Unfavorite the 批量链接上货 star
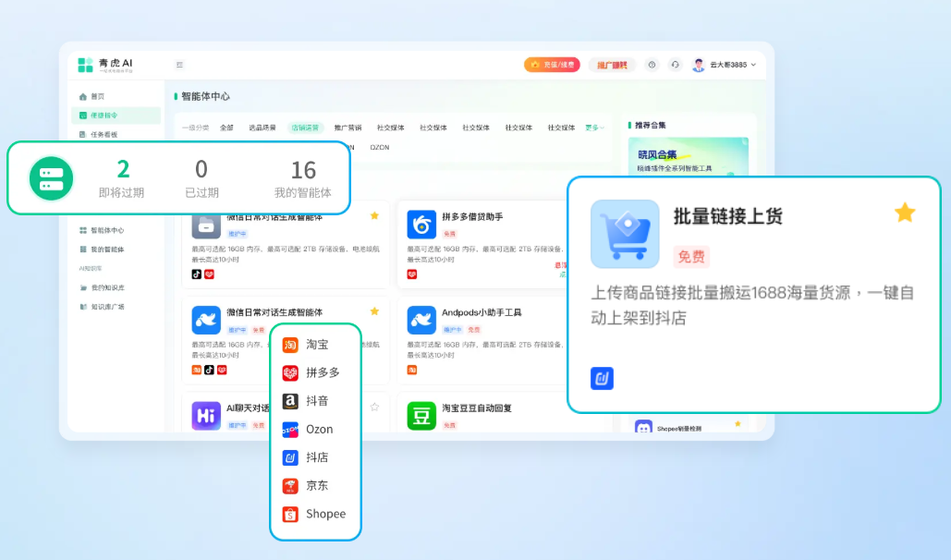The height and width of the screenshot is (560, 951). coord(904,213)
